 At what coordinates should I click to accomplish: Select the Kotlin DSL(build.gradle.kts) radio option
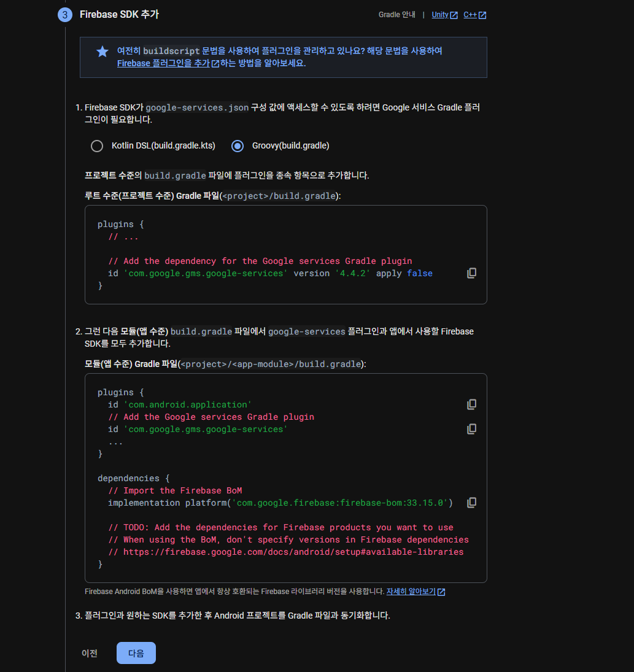pyautogui.click(x=97, y=146)
